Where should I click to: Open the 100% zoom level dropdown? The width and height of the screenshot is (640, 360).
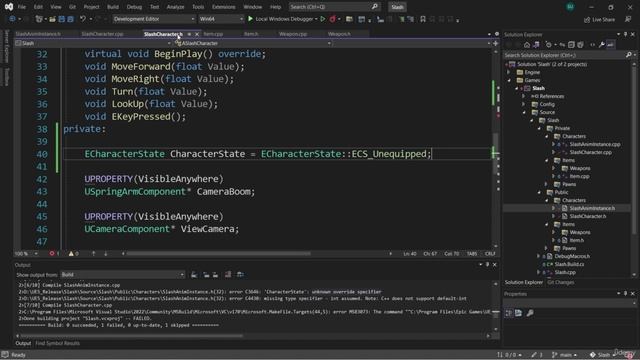coord(27,253)
